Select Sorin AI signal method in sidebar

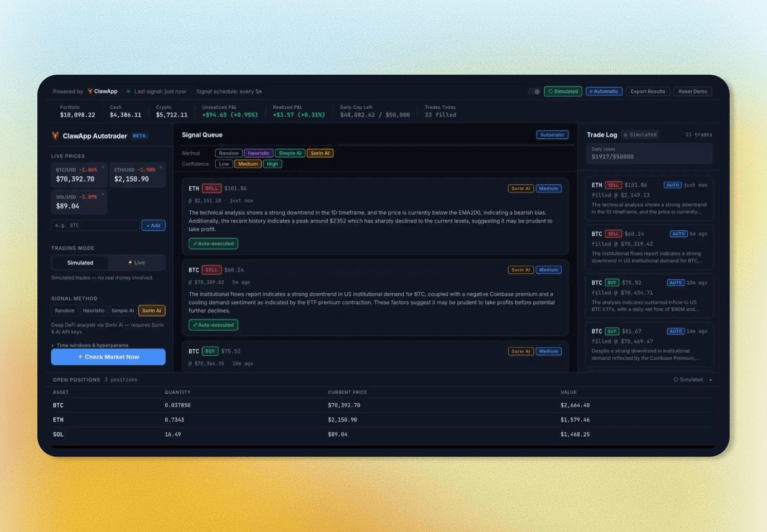(x=152, y=311)
